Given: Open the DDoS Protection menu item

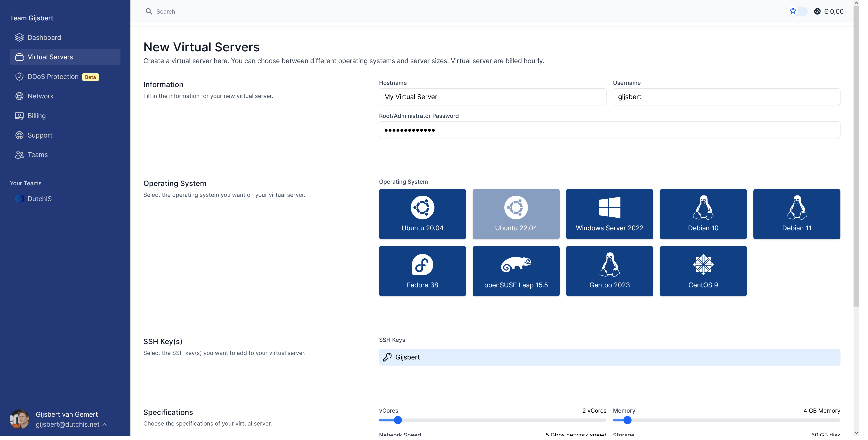Looking at the screenshot, I should point(66,78).
